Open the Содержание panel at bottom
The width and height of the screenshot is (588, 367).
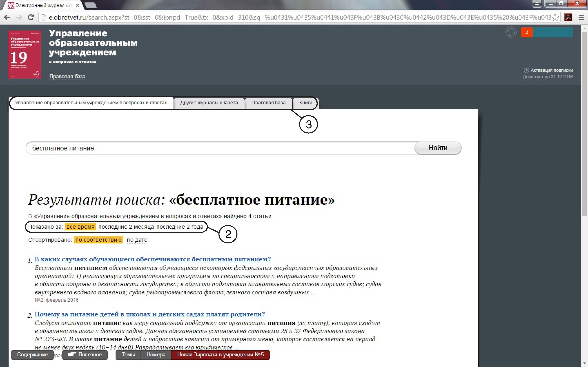tap(32, 355)
